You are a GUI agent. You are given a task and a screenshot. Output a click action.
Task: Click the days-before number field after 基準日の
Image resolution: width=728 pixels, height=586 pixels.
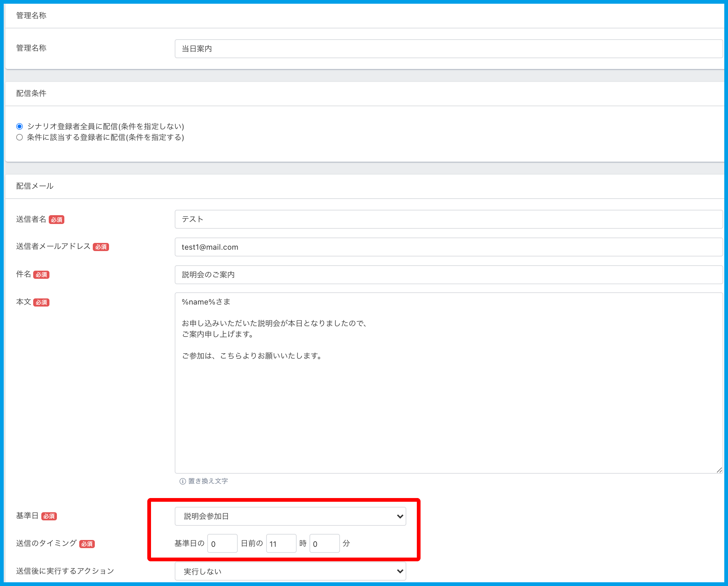pos(222,544)
